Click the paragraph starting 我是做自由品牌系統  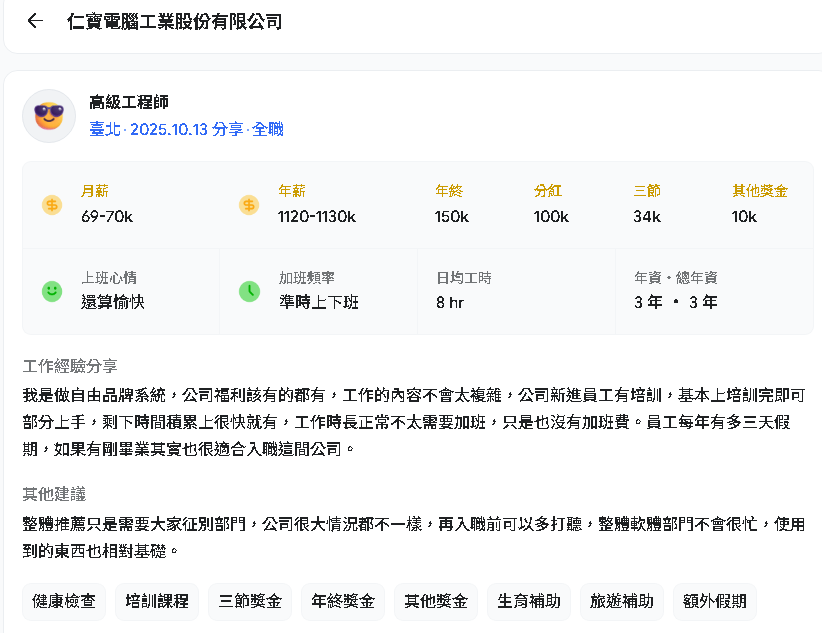click(414, 422)
